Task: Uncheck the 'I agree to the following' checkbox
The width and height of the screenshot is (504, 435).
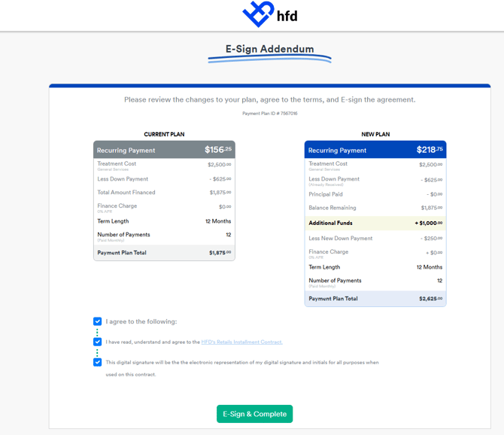Action: (x=97, y=321)
